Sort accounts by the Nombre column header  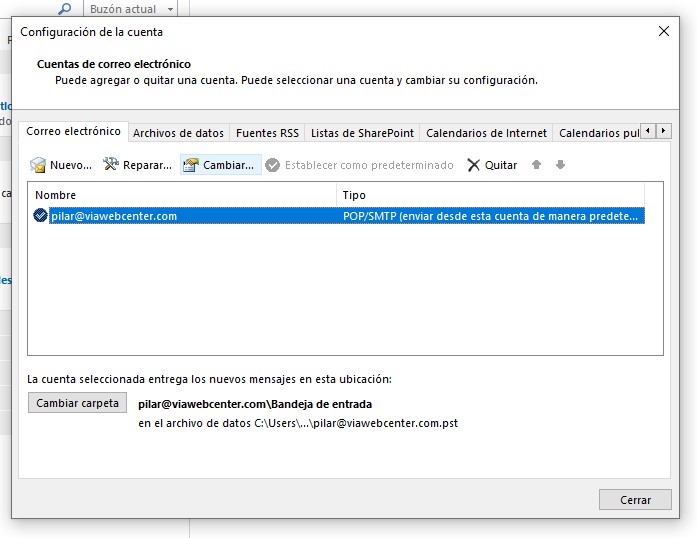(x=183, y=195)
